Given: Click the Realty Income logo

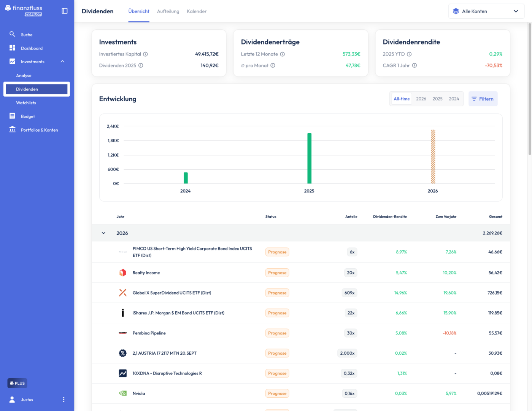Looking at the screenshot, I should point(122,273).
